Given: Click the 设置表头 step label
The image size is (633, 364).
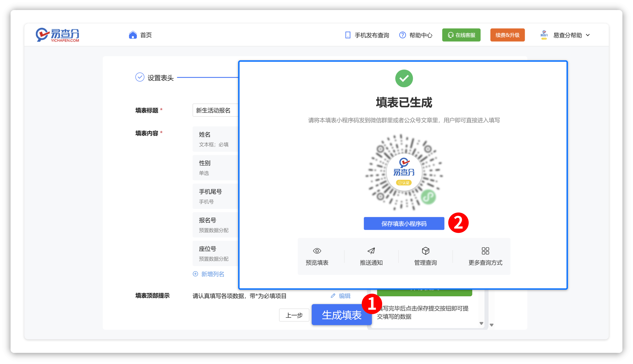Looking at the screenshot, I should (x=161, y=78).
